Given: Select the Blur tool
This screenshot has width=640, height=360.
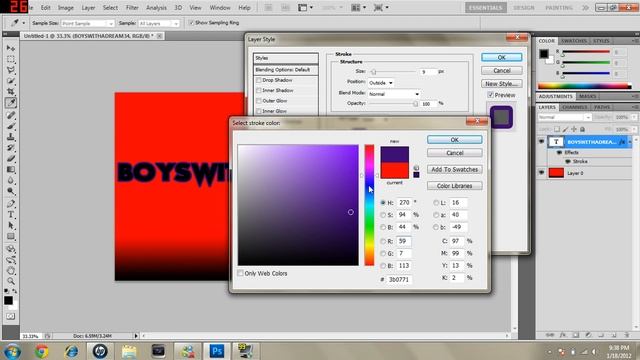Looking at the screenshot, I should coord(11,180).
